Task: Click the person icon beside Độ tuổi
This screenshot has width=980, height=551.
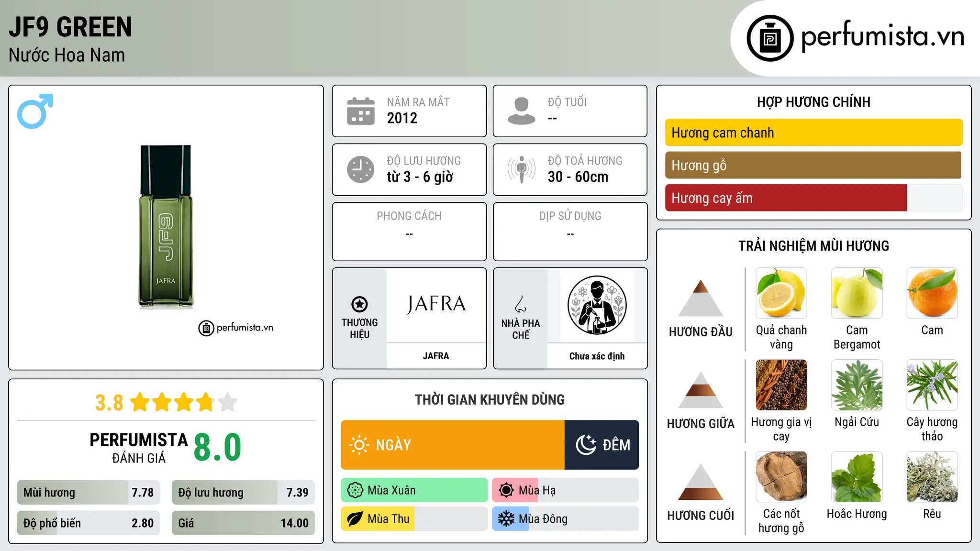Action: click(522, 111)
